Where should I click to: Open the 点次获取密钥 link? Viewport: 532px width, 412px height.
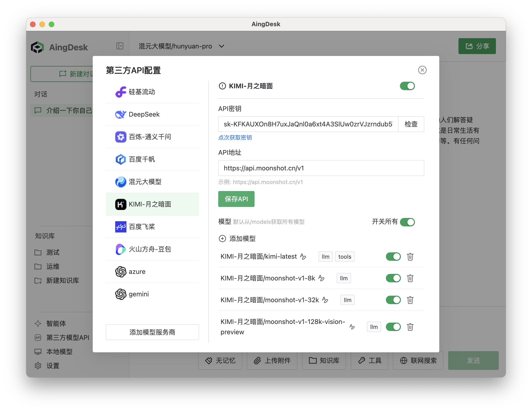235,138
